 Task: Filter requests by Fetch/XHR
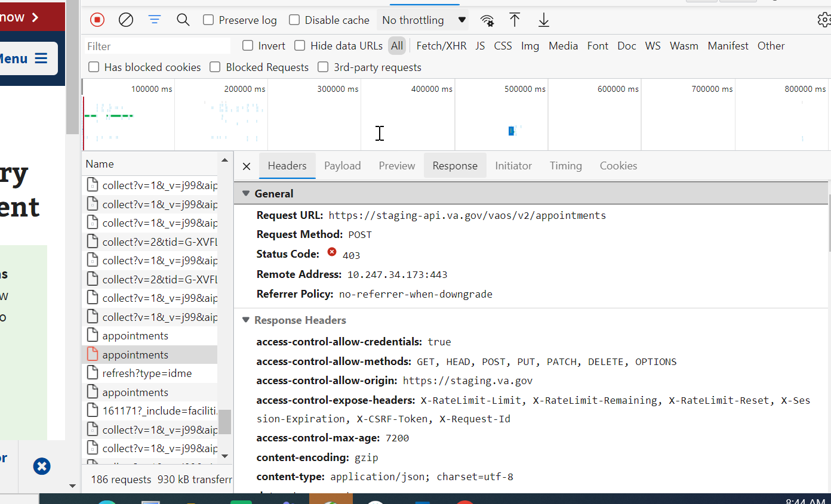441,45
